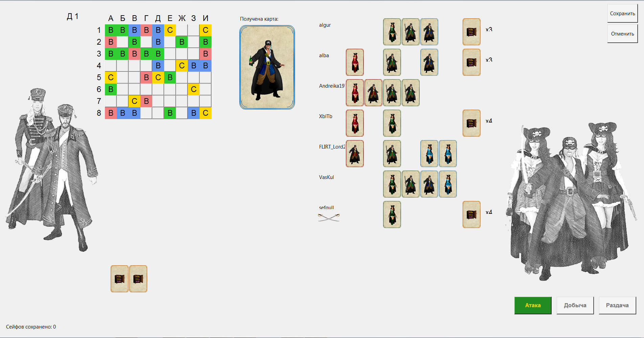Click the crossed sabres icon under sefaull
This screenshot has width=644, height=338.
coord(329,217)
